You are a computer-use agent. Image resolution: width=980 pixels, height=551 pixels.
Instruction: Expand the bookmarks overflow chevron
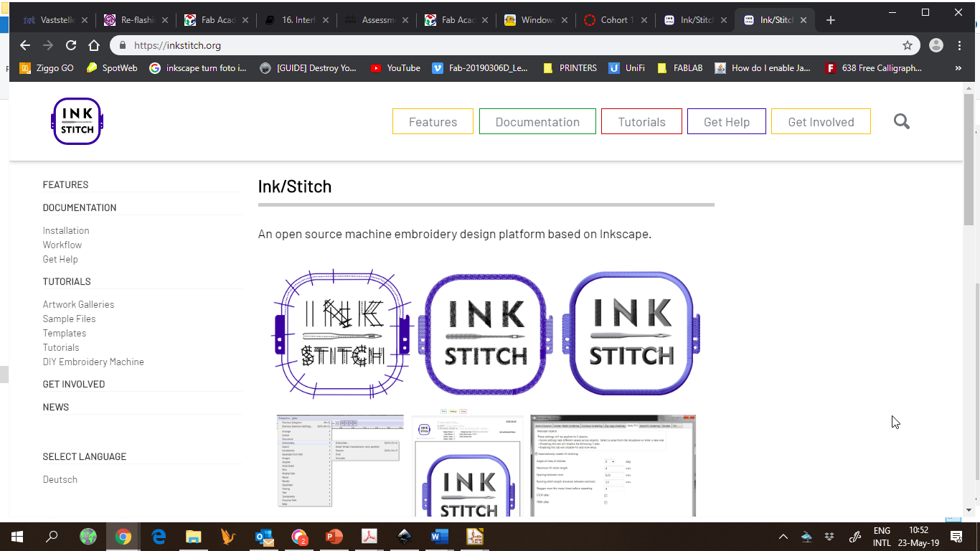(x=958, y=68)
